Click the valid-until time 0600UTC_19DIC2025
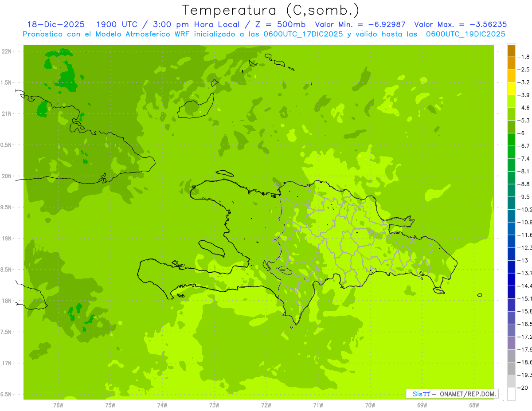532x411 pixels. 465,34
